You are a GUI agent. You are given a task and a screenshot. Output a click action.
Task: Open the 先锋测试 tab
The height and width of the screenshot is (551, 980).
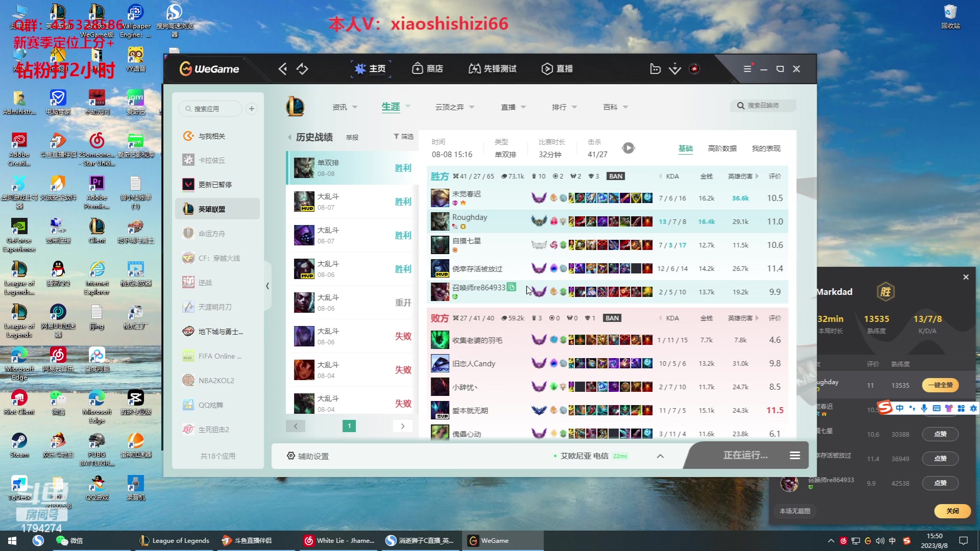493,69
